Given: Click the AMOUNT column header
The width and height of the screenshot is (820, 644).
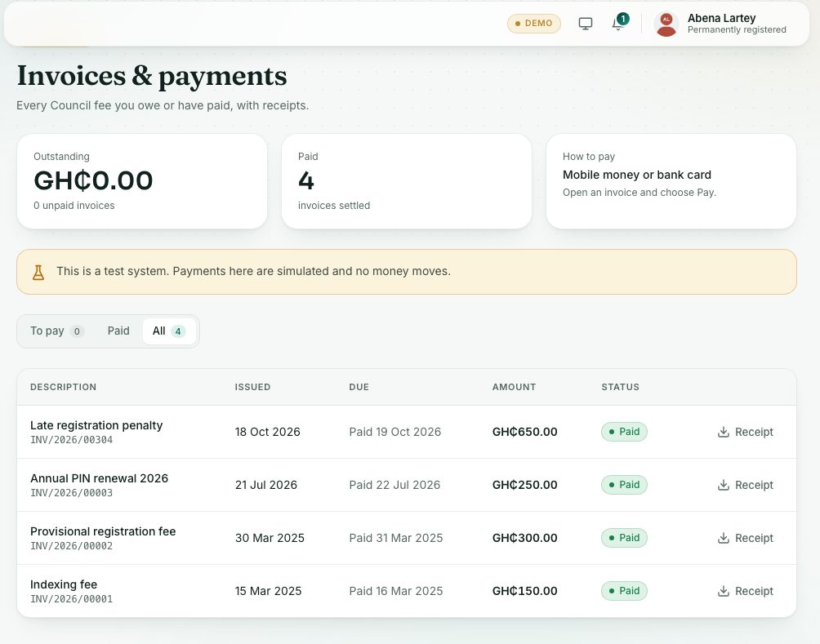Looking at the screenshot, I should point(514,387).
